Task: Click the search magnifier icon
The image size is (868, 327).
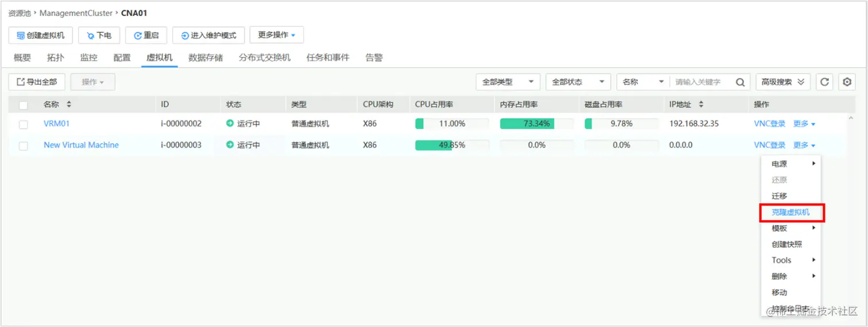Action: point(741,82)
